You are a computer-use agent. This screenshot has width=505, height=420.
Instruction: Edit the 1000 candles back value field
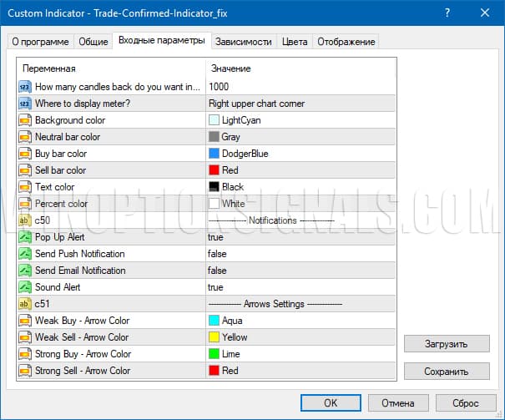[220, 87]
